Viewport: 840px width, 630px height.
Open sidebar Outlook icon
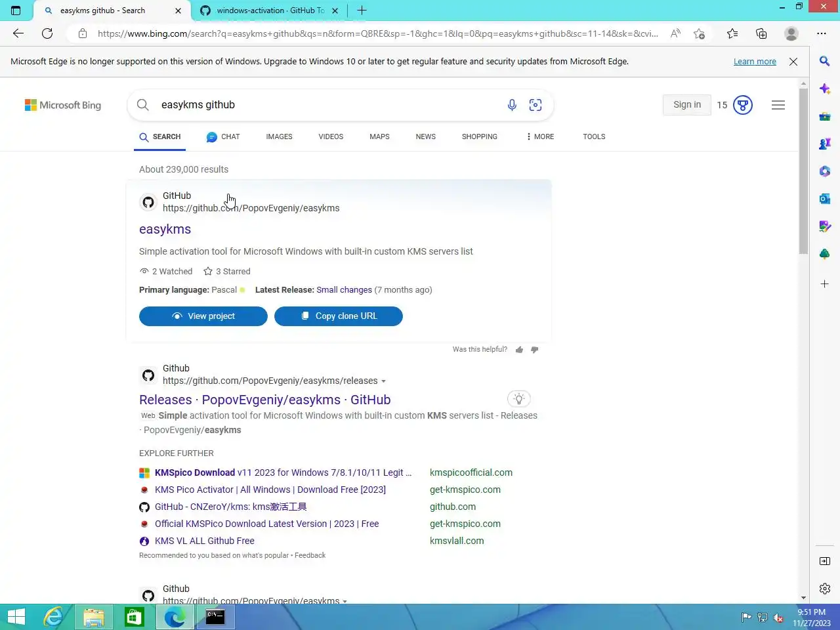click(x=825, y=199)
